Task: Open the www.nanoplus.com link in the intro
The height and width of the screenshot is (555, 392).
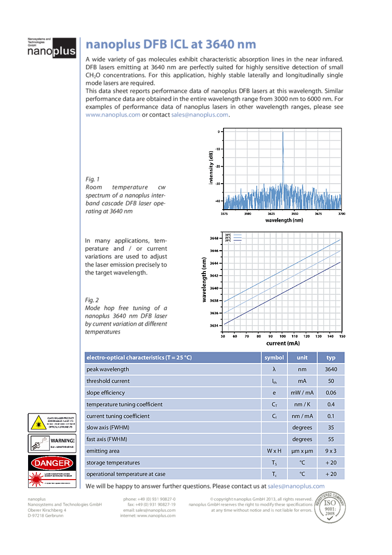Action: [x=112, y=115]
